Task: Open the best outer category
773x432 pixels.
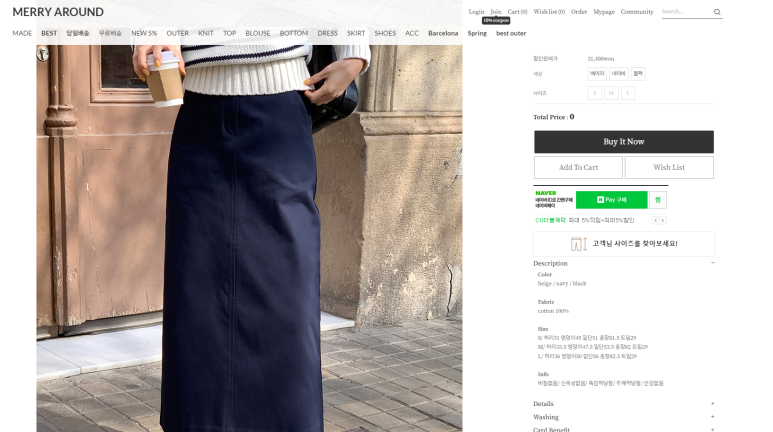Action: (x=511, y=33)
